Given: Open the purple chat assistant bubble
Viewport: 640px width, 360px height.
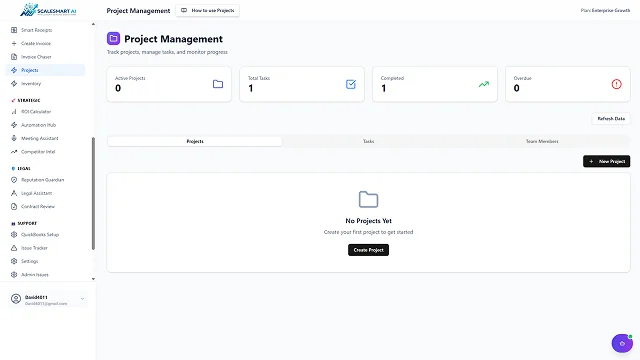Looking at the screenshot, I should 622,343.
